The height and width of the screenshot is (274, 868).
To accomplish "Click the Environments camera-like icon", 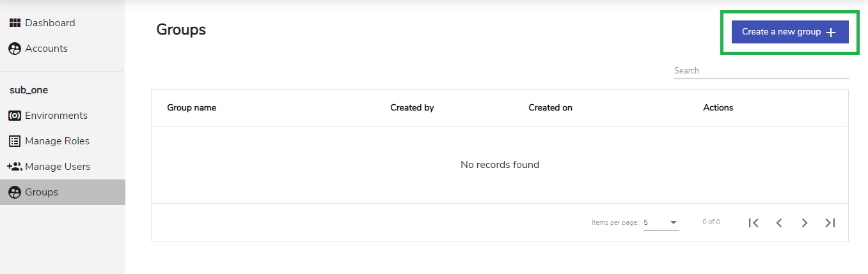I will (15, 116).
